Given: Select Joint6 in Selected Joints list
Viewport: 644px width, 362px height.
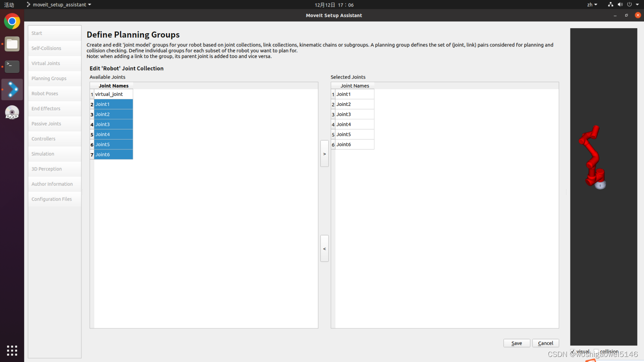Looking at the screenshot, I should (354, 144).
